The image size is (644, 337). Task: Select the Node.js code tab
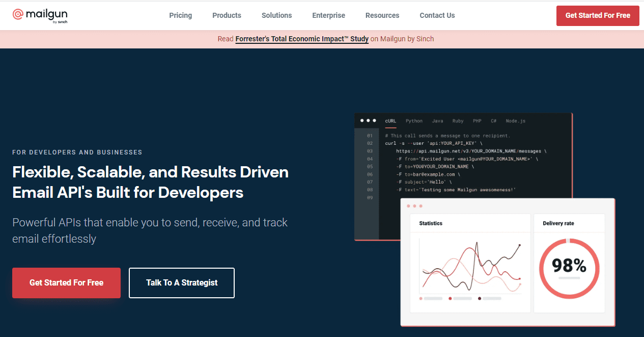point(516,121)
